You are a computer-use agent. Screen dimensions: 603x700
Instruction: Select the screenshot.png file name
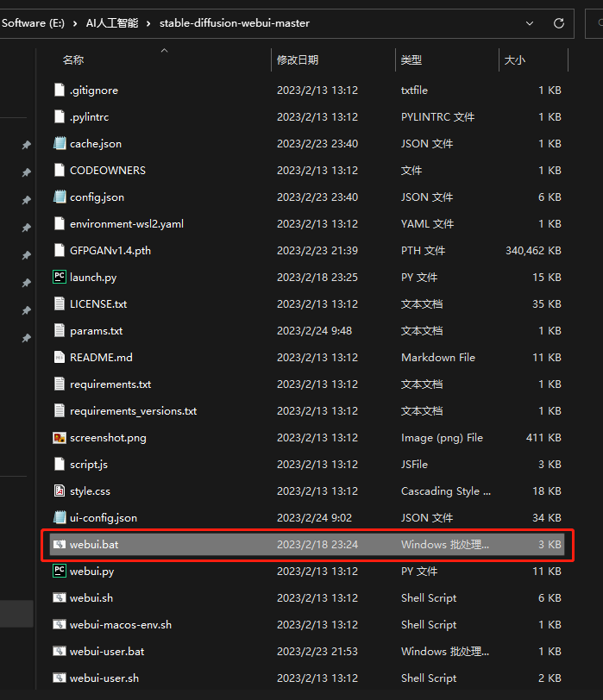pos(108,438)
